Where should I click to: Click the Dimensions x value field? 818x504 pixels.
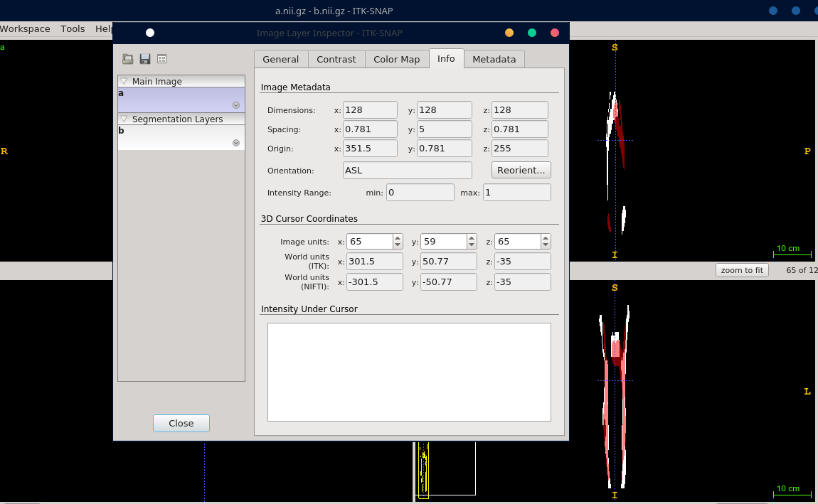pos(370,109)
